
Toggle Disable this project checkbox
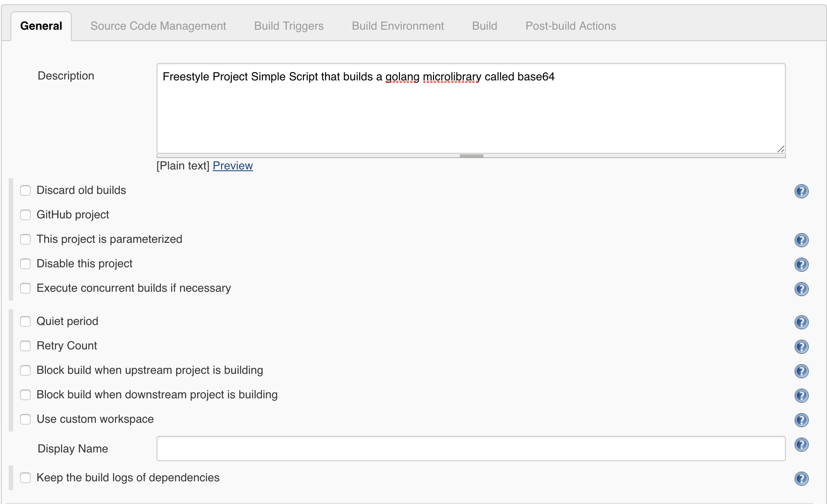[25, 264]
